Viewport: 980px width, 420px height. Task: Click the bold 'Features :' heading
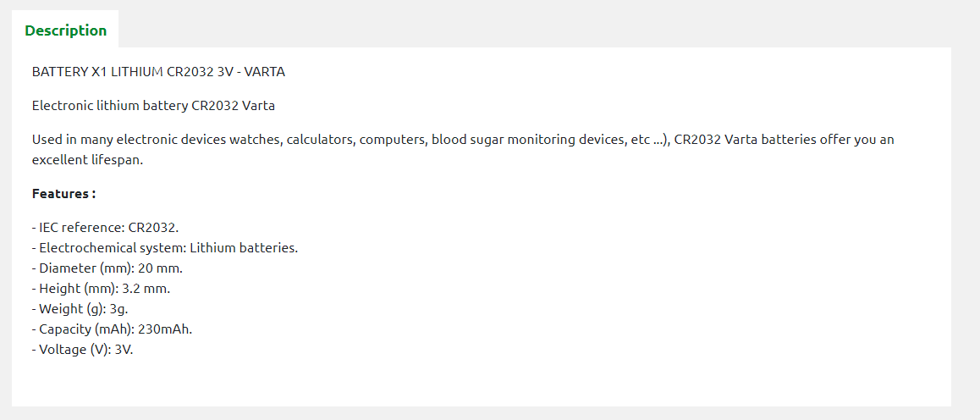(63, 194)
